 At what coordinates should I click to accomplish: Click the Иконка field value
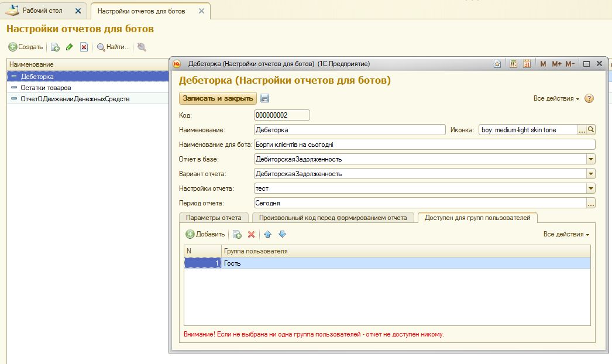[528, 130]
